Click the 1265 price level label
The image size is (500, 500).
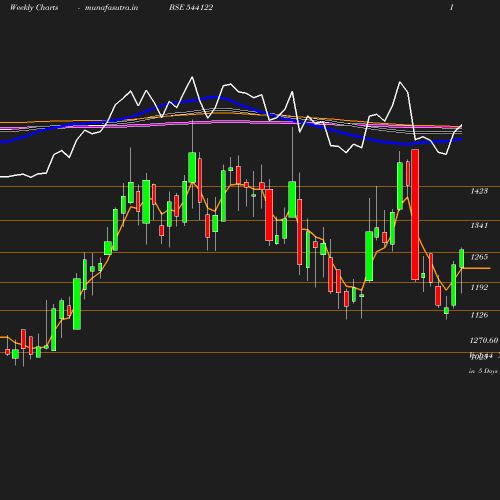click(x=479, y=257)
